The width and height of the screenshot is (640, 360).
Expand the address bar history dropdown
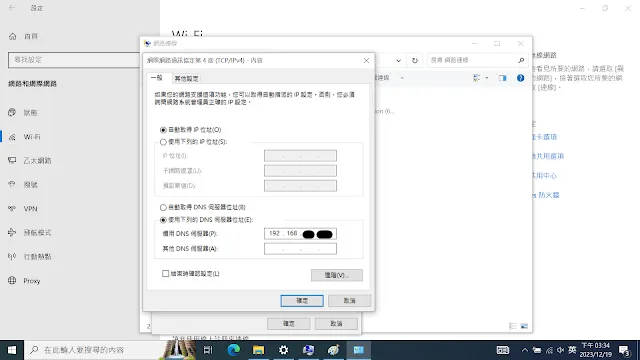click(398, 60)
